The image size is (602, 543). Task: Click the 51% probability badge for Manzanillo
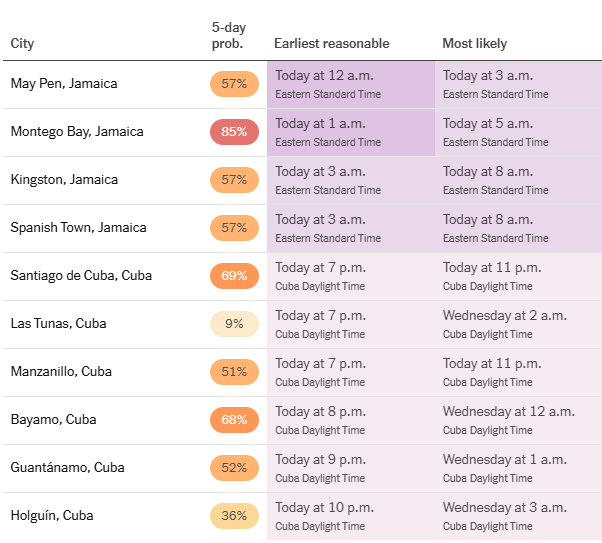234,372
